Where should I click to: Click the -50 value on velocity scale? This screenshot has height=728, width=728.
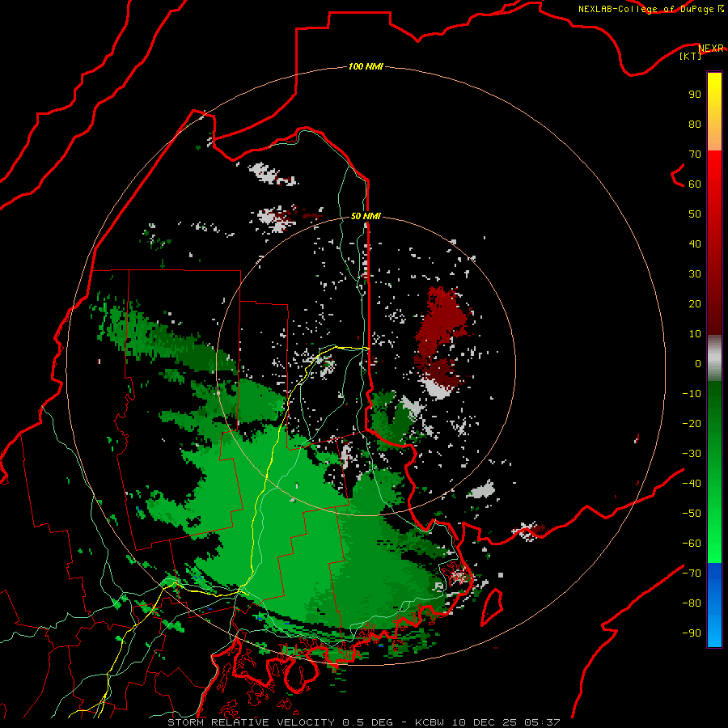692,513
